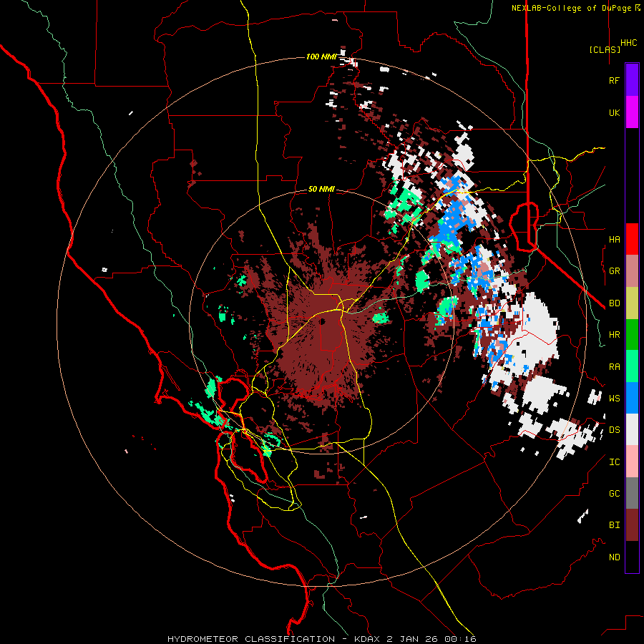Click the '[CLAS]' units label
This screenshot has height=644, width=644.
(x=605, y=49)
